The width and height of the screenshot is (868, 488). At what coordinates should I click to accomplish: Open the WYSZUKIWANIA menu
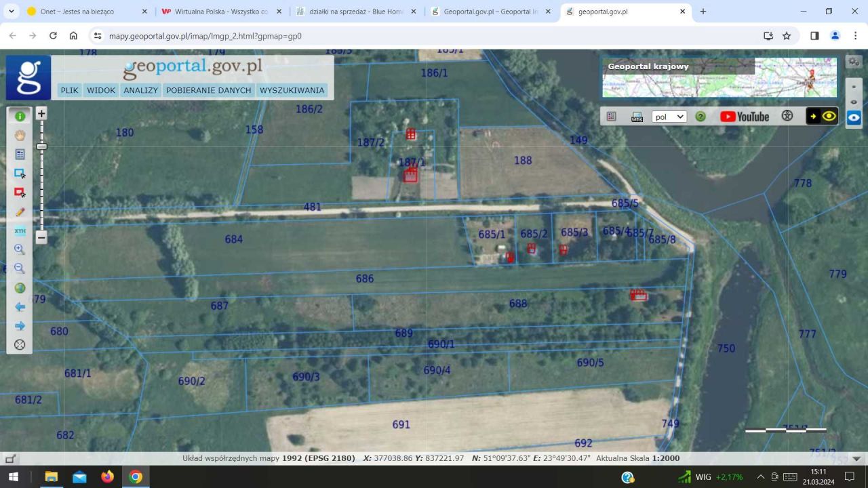coord(292,90)
